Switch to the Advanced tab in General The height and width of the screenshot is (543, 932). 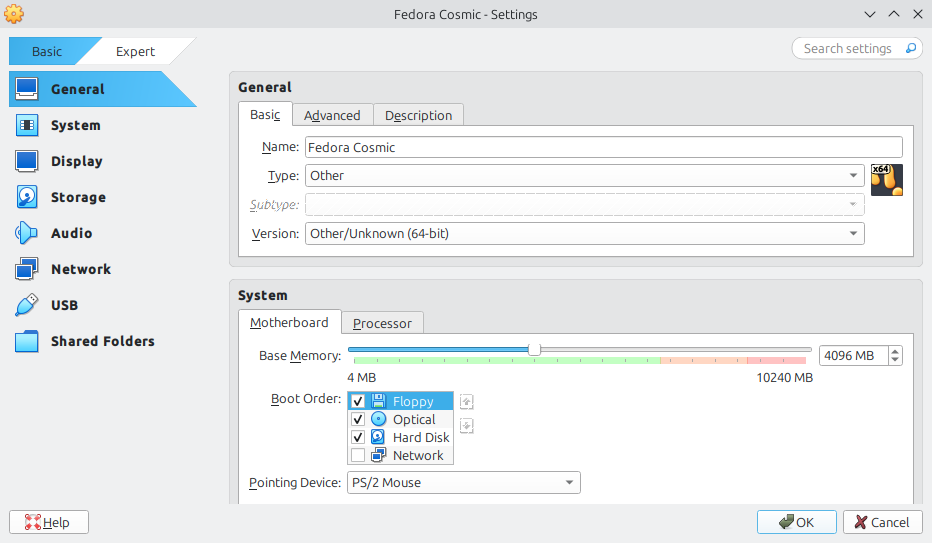[332, 115]
